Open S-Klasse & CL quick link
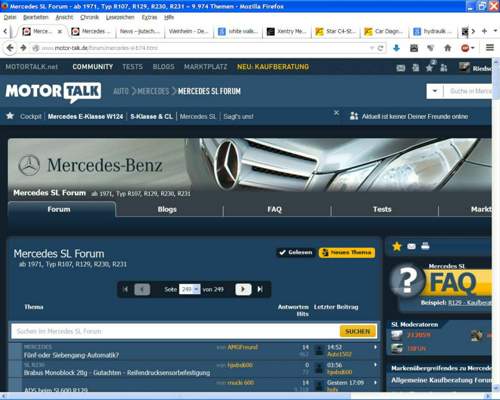 151,116
